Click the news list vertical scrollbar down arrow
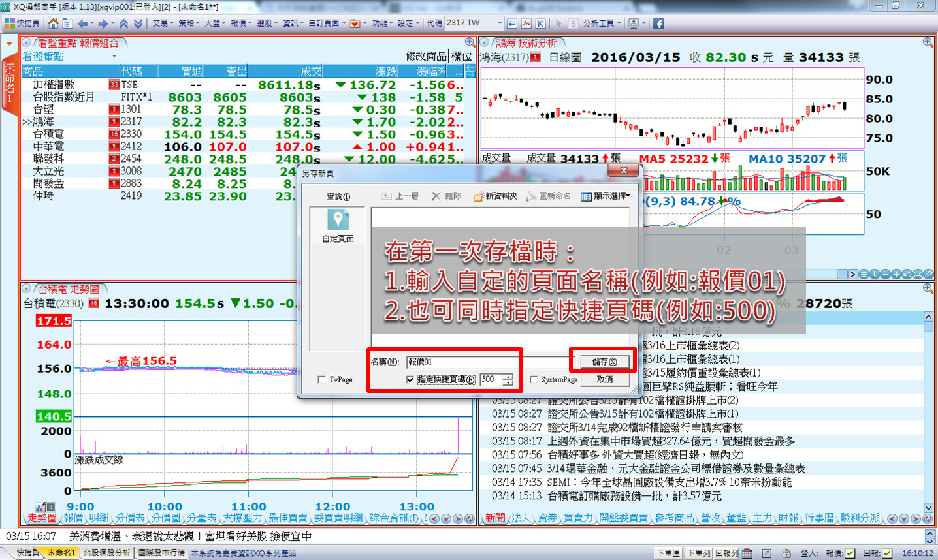 pos(928,507)
